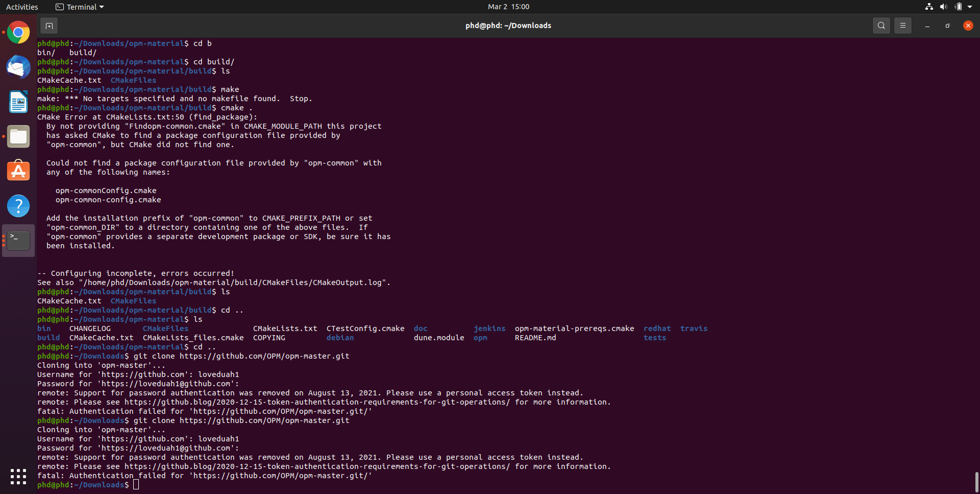Open the Terminal app menu in top bar
The image size is (980, 494).
tap(79, 7)
